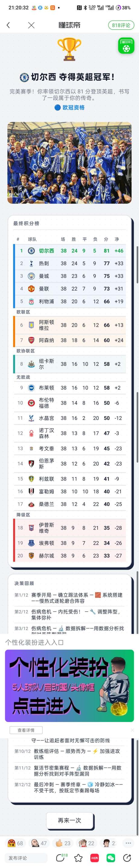The height and width of the screenshot is (868, 139).
Task: Tap the 再来一次 button
Action: coord(70,820)
